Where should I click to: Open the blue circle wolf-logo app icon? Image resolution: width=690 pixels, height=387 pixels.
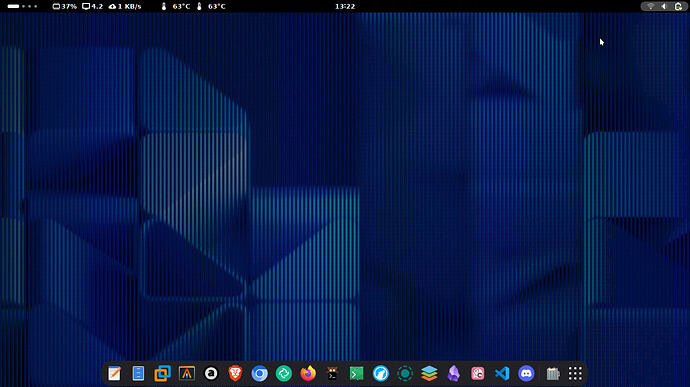click(x=381, y=373)
